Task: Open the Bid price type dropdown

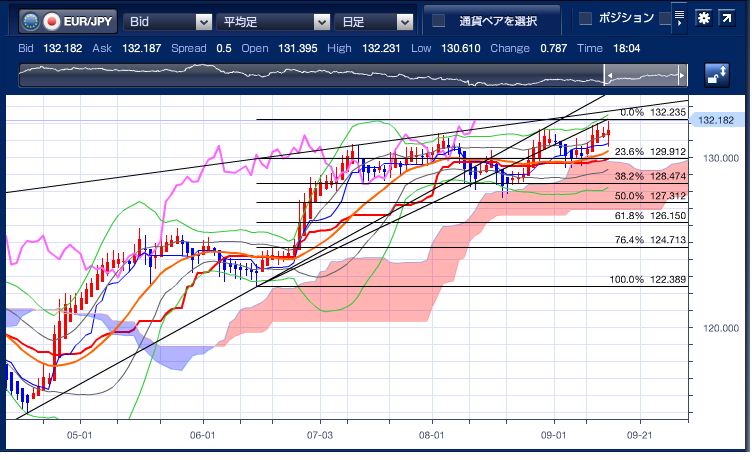Action: (167, 22)
